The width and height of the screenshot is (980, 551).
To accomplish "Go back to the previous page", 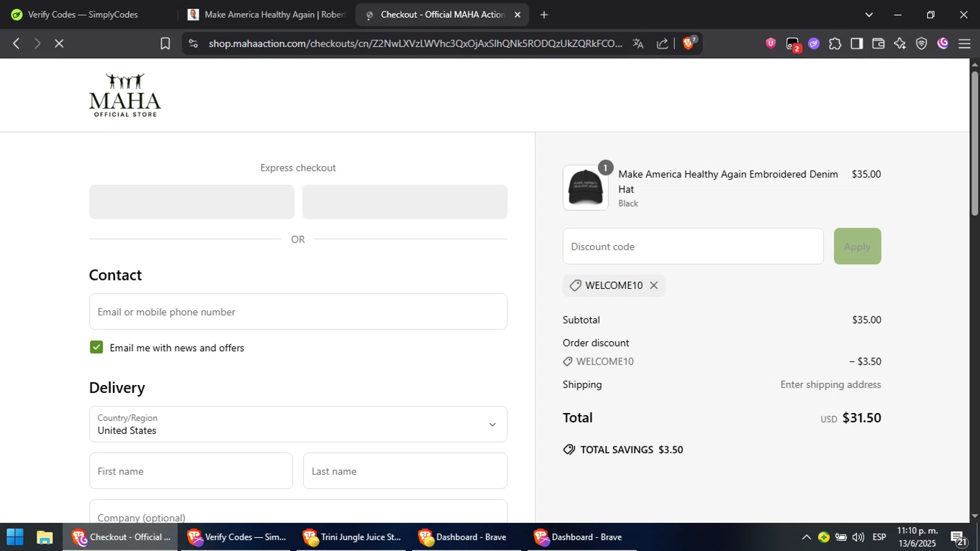I will click(x=16, y=43).
